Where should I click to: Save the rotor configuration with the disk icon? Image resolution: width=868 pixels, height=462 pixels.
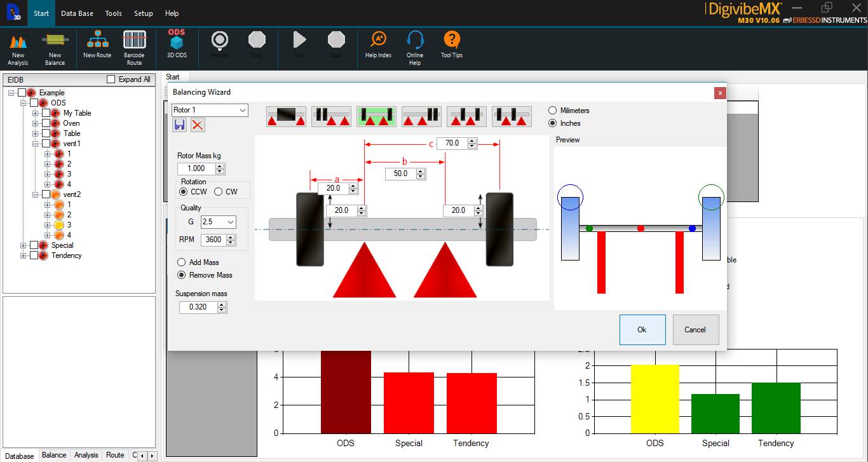tap(179, 125)
